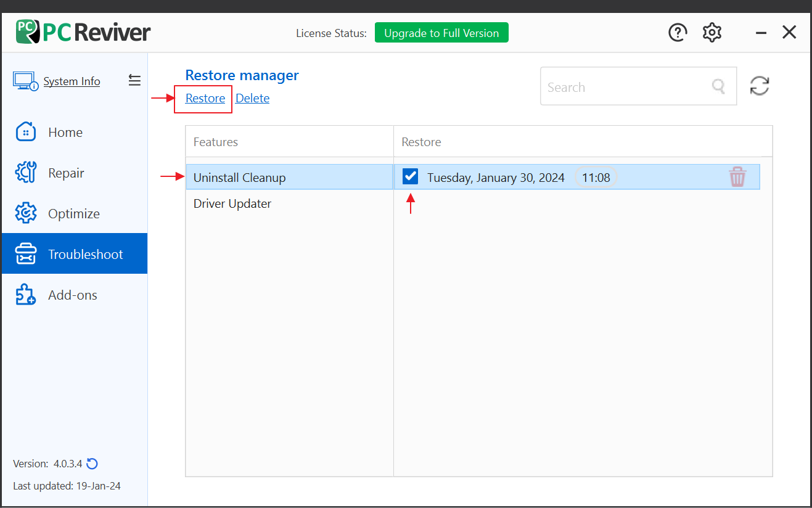Screen dimensions: 812x508
Task: Click the License Status label
Action: point(331,33)
